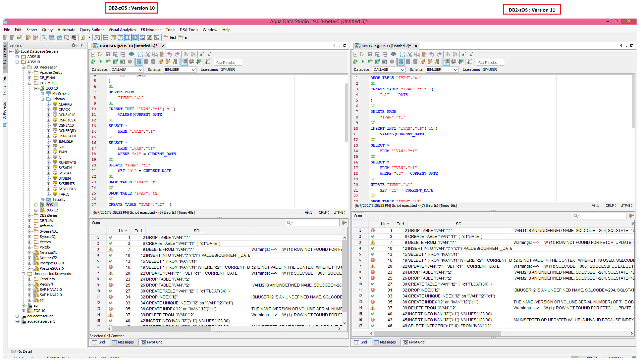Click the search field above ZOS11 results grid
644x360 pixels.
(599, 216)
